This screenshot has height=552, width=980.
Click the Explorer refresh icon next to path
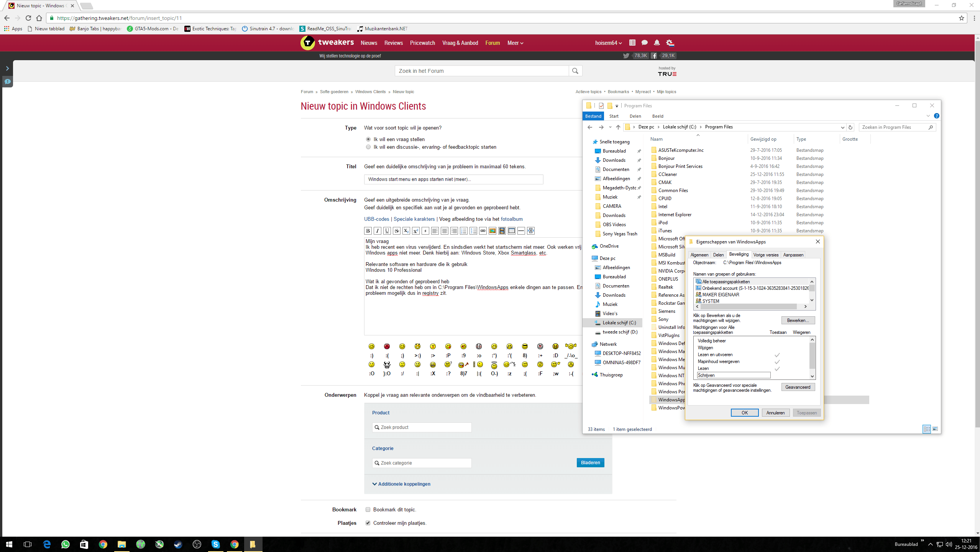coord(850,127)
